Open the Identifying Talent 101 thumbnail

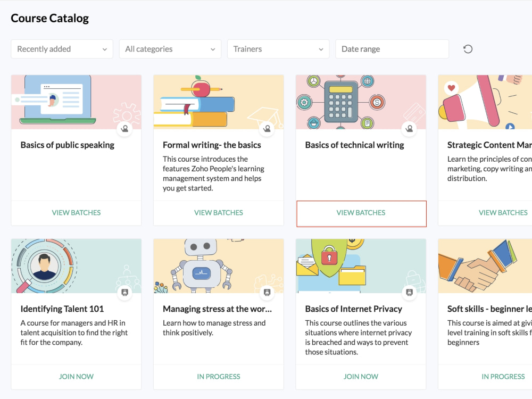coord(76,266)
